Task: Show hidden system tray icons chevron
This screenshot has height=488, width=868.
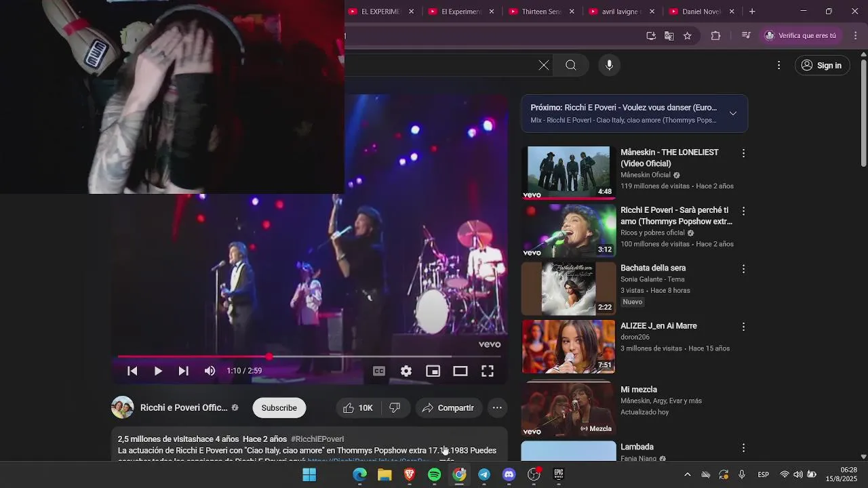Action: click(688, 474)
